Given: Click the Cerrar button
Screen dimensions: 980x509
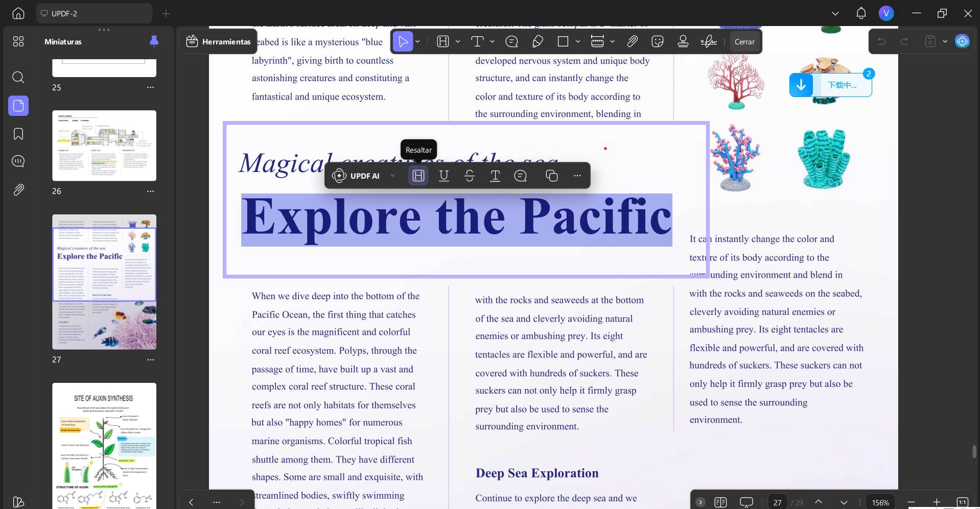Looking at the screenshot, I should tap(744, 42).
